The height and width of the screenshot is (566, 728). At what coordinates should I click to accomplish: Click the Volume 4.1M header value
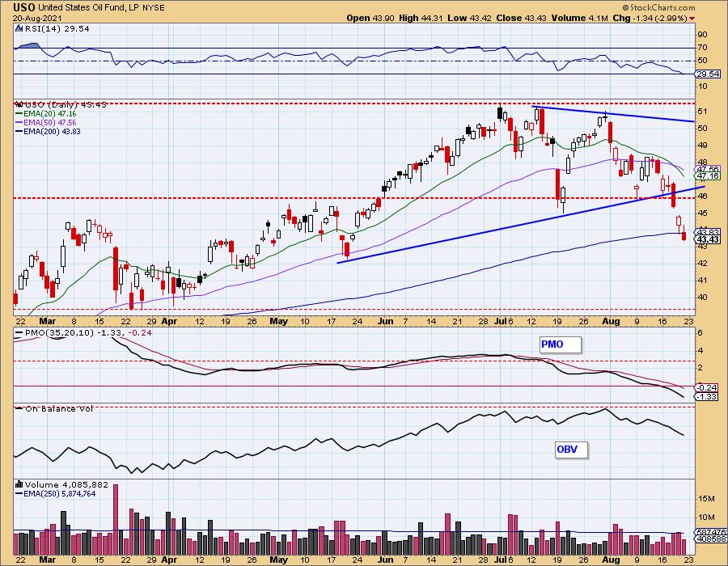[x=579, y=18]
